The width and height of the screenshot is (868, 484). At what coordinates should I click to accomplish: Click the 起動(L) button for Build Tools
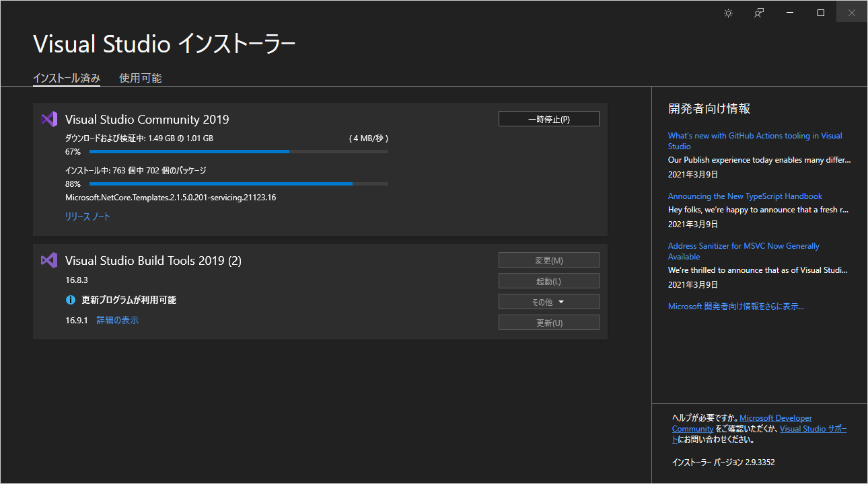click(549, 281)
